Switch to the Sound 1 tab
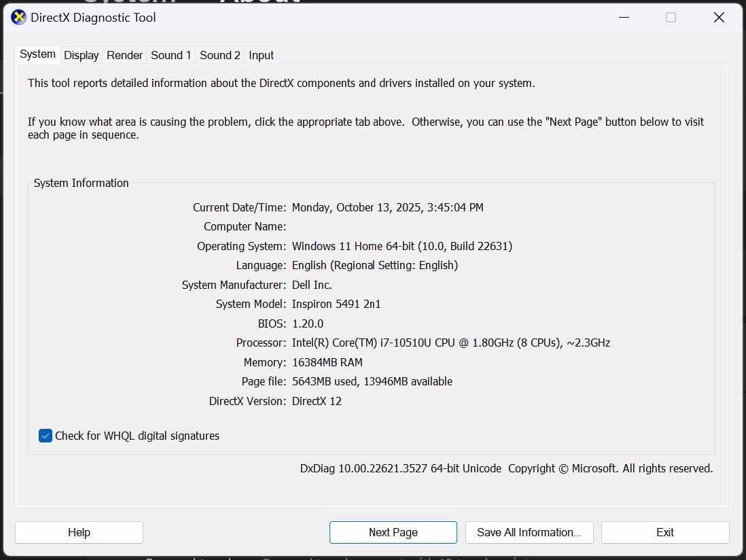 click(171, 55)
